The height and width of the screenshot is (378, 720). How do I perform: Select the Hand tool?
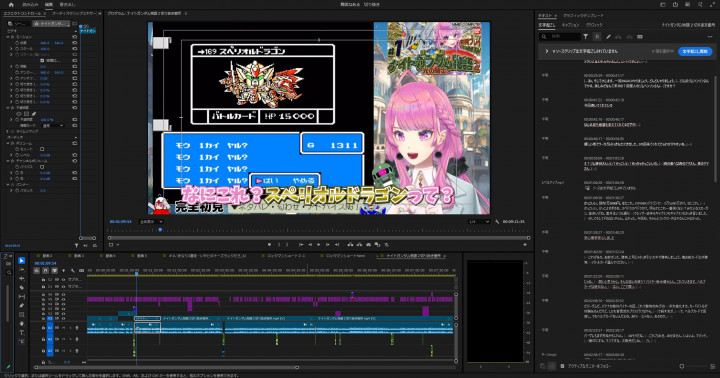coord(22,323)
